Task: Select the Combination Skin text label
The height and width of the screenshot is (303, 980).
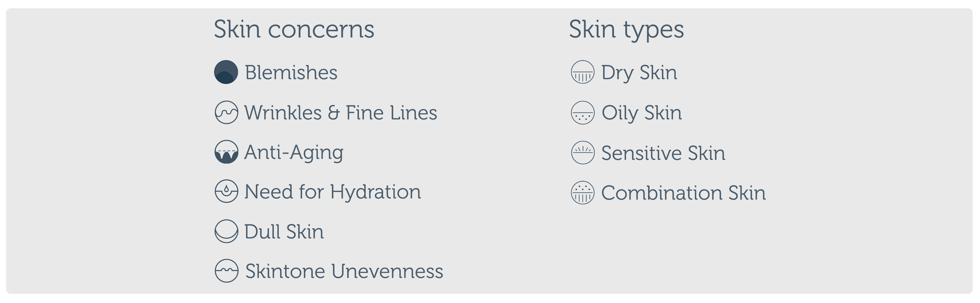Action: [683, 193]
